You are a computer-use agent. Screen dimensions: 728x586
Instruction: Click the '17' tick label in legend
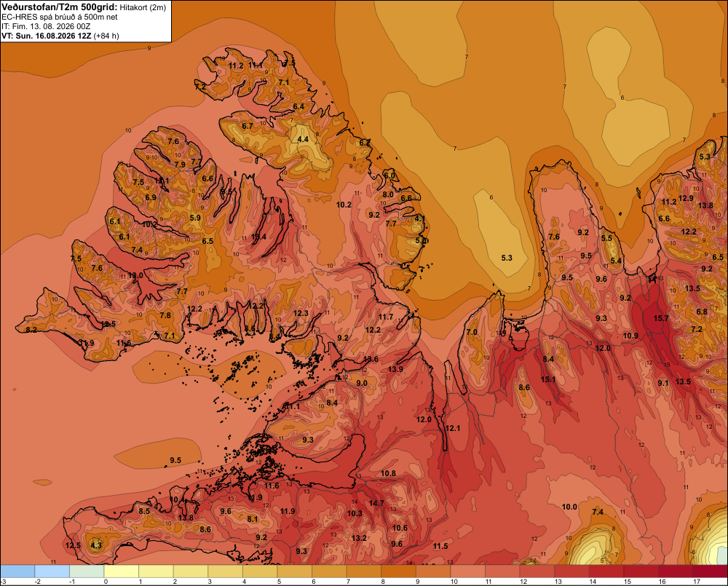coord(697,582)
